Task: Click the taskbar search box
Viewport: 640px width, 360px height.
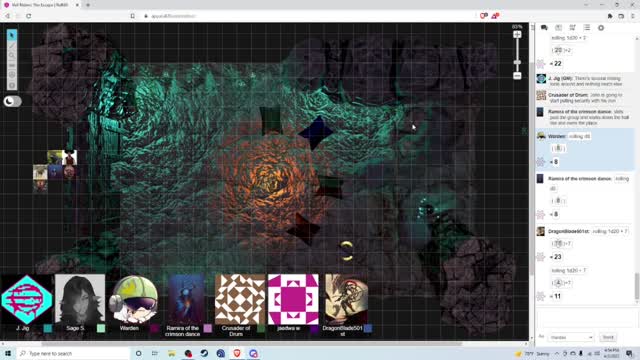Action: 73,353
